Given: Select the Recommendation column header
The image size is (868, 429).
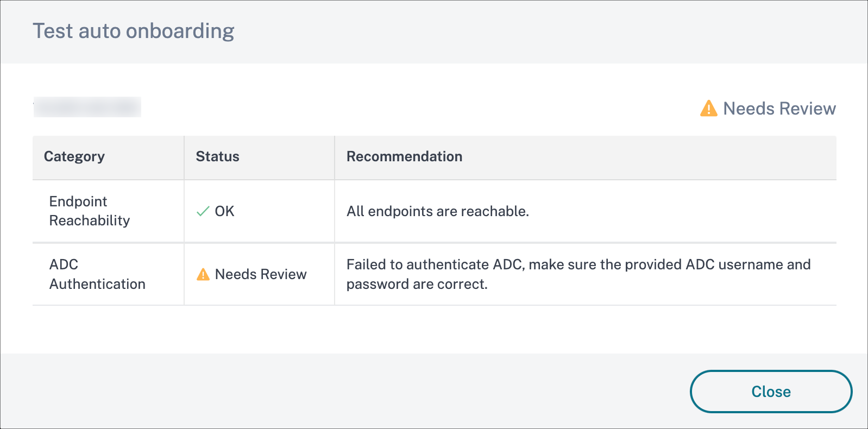Looking at the screenshot, I should [404, 156].
